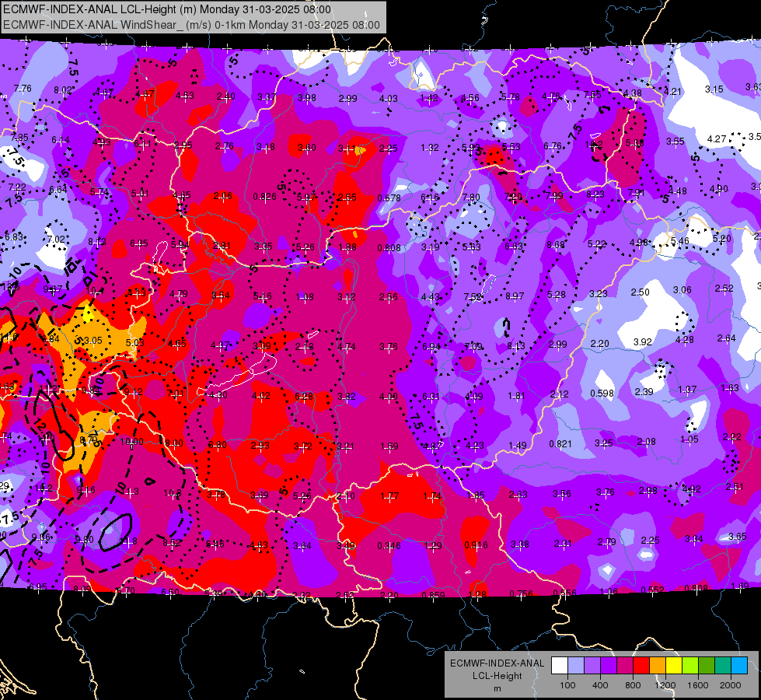
Task: Click the teal legend swatch
Action: tap(723, 666)
